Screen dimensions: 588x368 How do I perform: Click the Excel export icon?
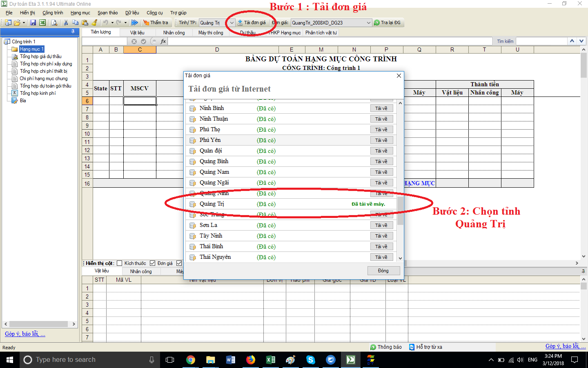point(42,23)
